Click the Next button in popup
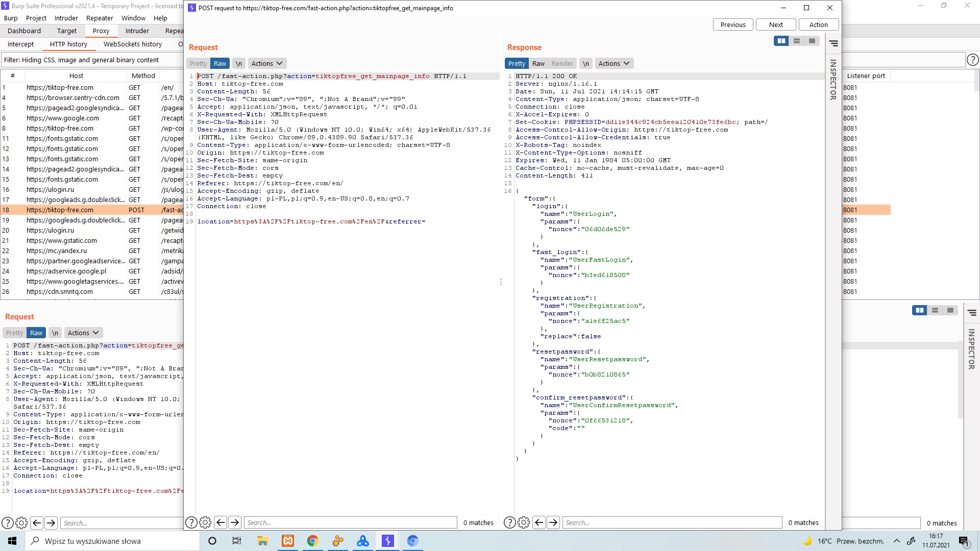Image resolution: width=980 pixels, height=551 pixels. pyautogui.click(x=776, y=24)
